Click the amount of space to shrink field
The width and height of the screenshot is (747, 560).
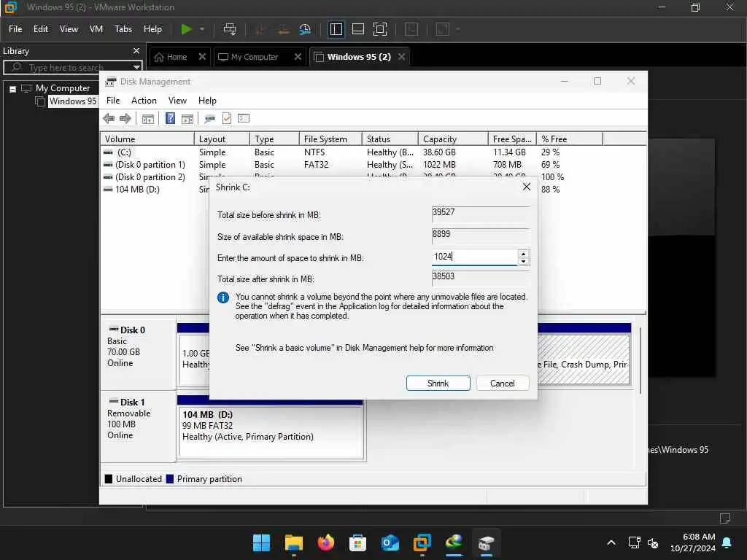point(474,257)
